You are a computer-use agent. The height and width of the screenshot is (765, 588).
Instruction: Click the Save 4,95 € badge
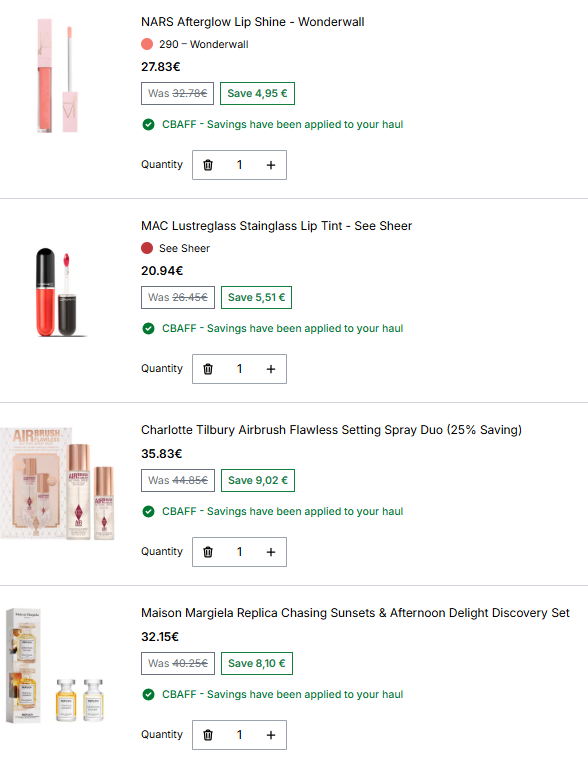tap(257, 94)
